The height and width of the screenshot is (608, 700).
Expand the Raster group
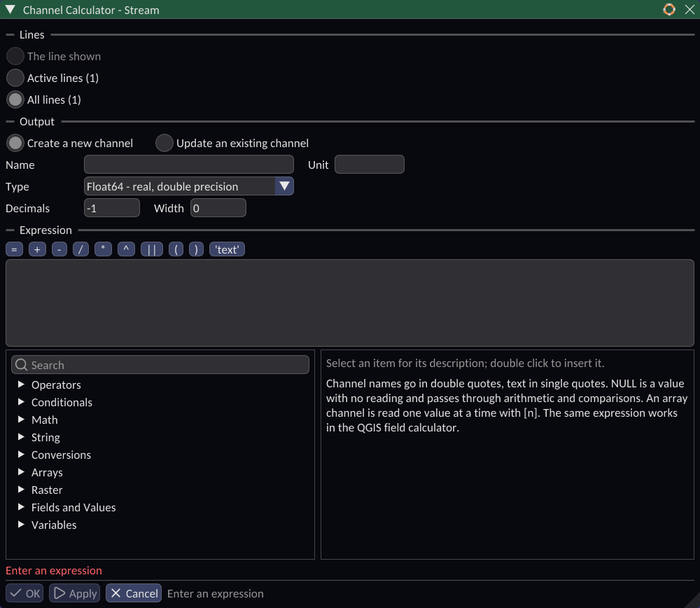pyautogui.click(x=21, y=489)
